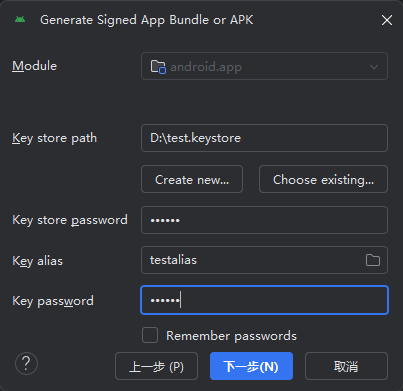
Task: Focus the Key store password field
Action: tap(264, 220)
